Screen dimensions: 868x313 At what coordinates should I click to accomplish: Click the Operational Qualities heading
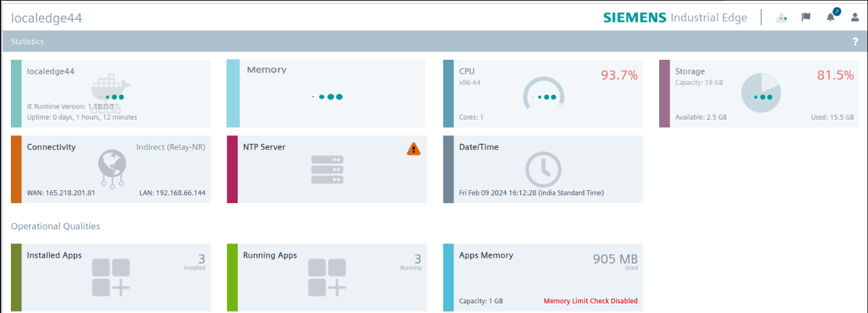click(55, 226)
